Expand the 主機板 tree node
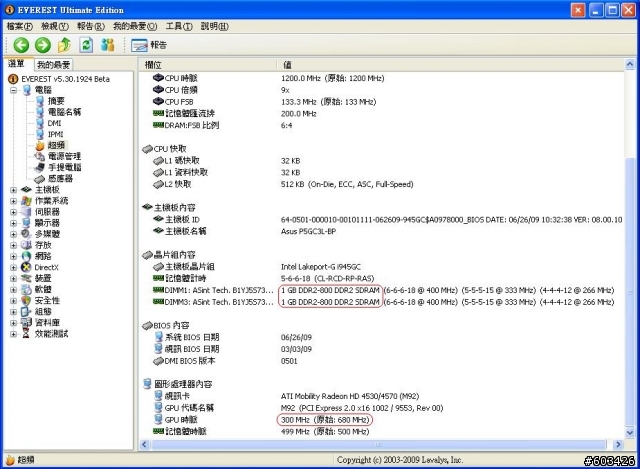 tap(13, 190)
